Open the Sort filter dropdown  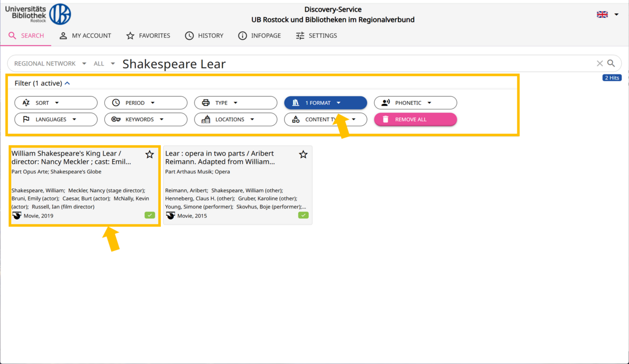click(56, 103)
